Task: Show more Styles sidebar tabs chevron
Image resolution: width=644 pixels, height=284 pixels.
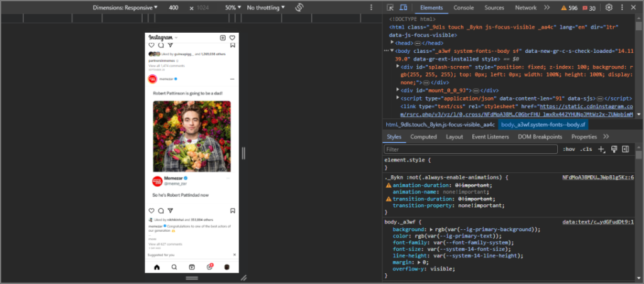Action: point(606,136)
